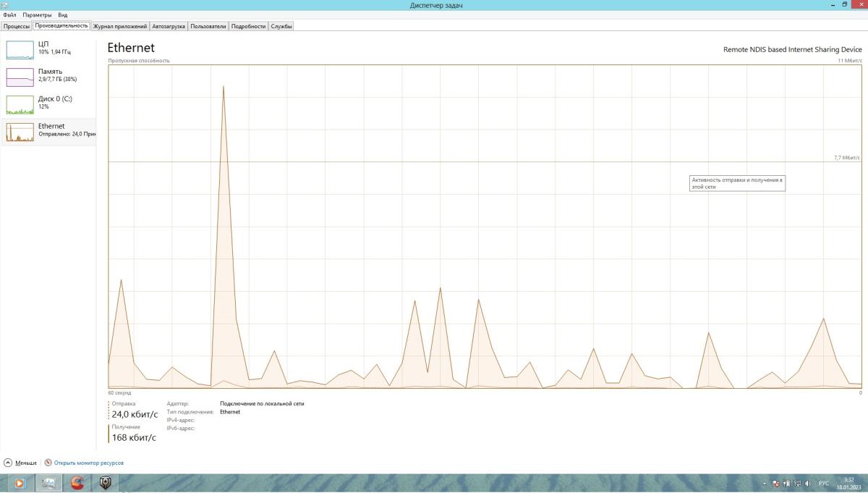Screen dimensions: 868x493
Task: Open the orange media player taskbar icon
Action: pyautogui.click(x=20, y=483)
